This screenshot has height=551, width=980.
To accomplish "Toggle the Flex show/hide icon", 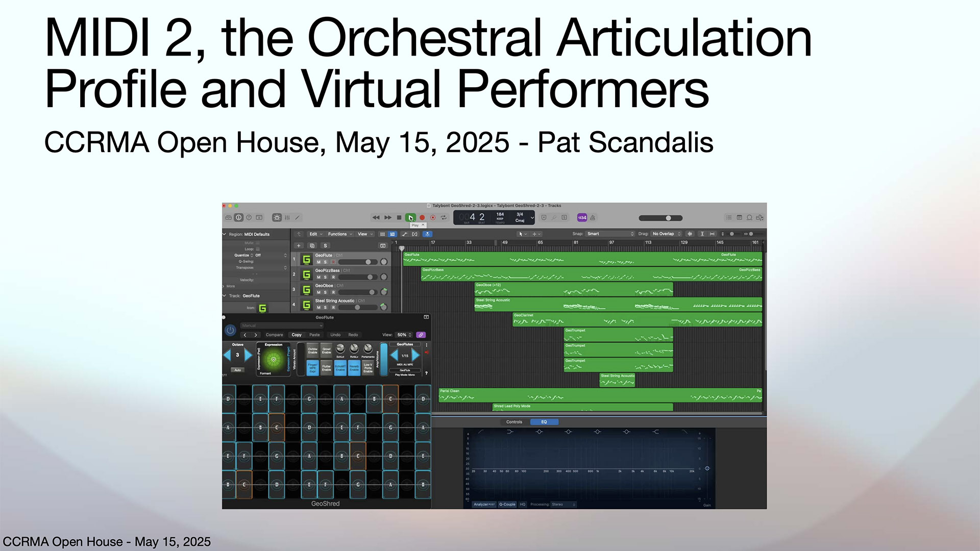I will coord(415,234).
